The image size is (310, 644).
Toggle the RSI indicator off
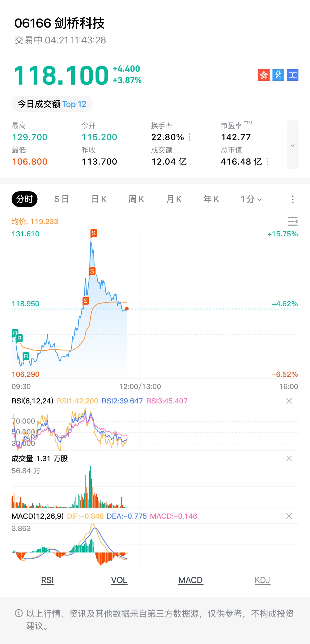(x=47, y=580)
